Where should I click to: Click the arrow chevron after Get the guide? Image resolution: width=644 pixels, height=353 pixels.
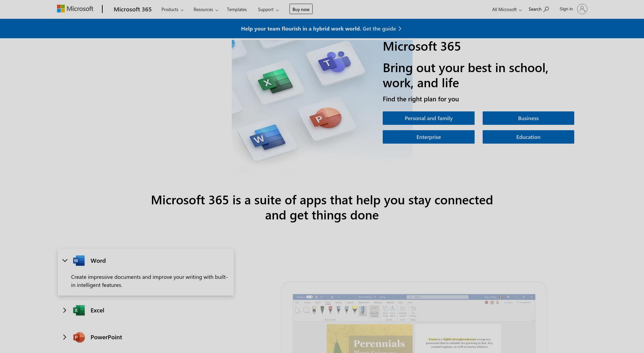[400, 29]
